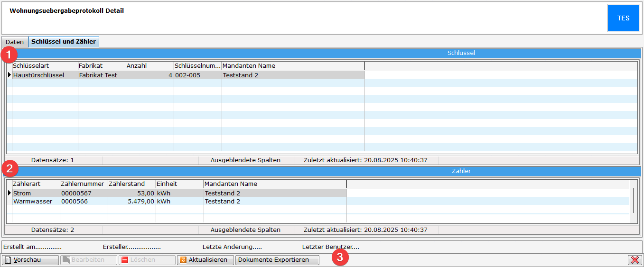
Task: Click the Fabrikat column header
Action: (x=102, y=66)
